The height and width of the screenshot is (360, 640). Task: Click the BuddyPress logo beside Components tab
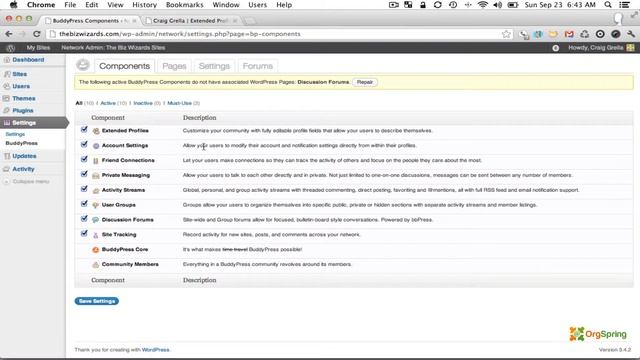[83, 65]
